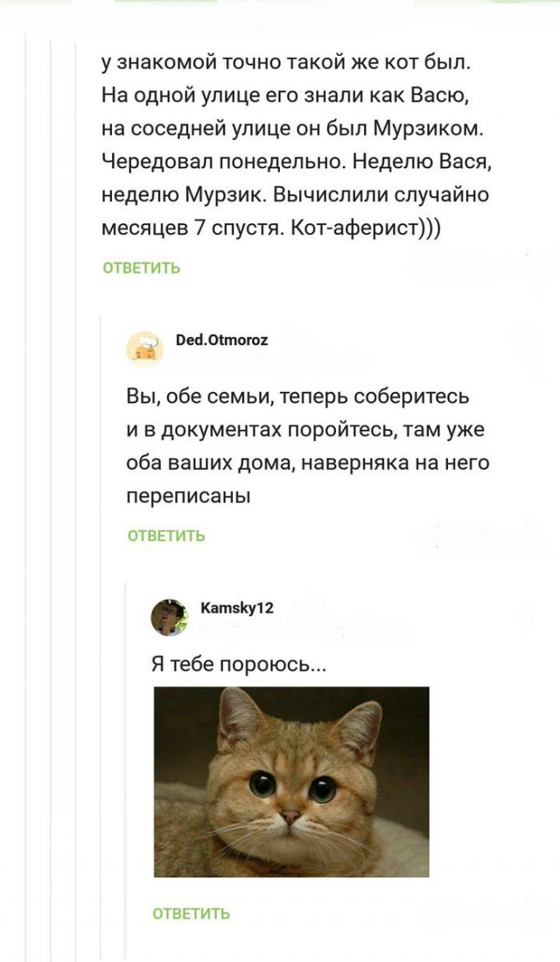Viewport: 560px width, 962px height.
Task: Open Kamsky12 profile avatar
Action: point(169,616)
